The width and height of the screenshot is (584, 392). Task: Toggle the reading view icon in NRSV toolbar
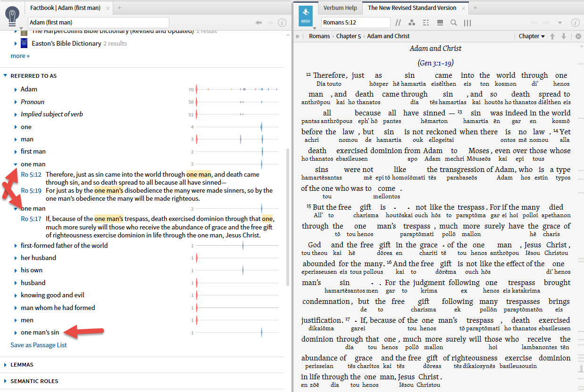pos(440,23)
